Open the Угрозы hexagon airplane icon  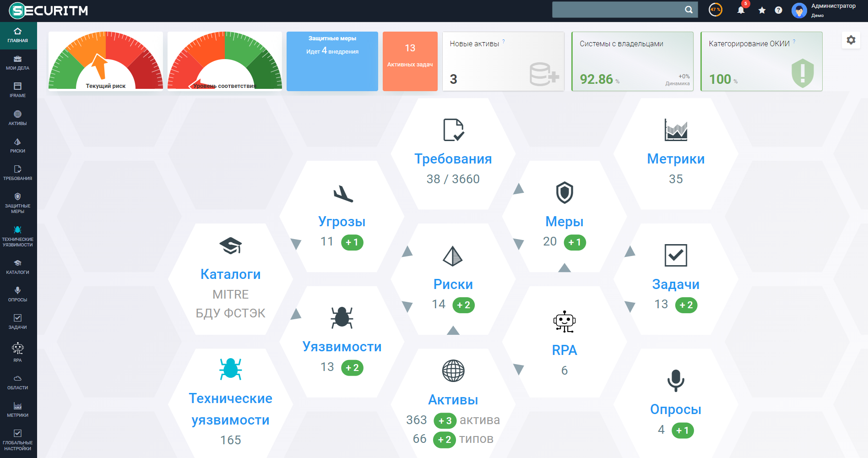coord(343,194)
